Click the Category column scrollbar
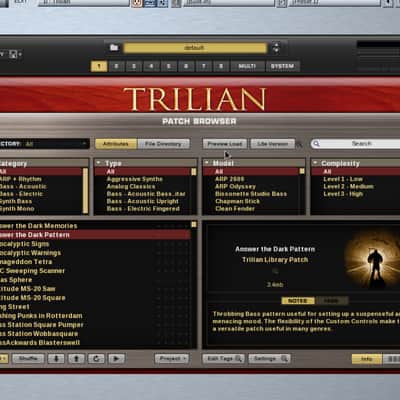Viewport: 400px width, 400px height. tap(85, 190)
